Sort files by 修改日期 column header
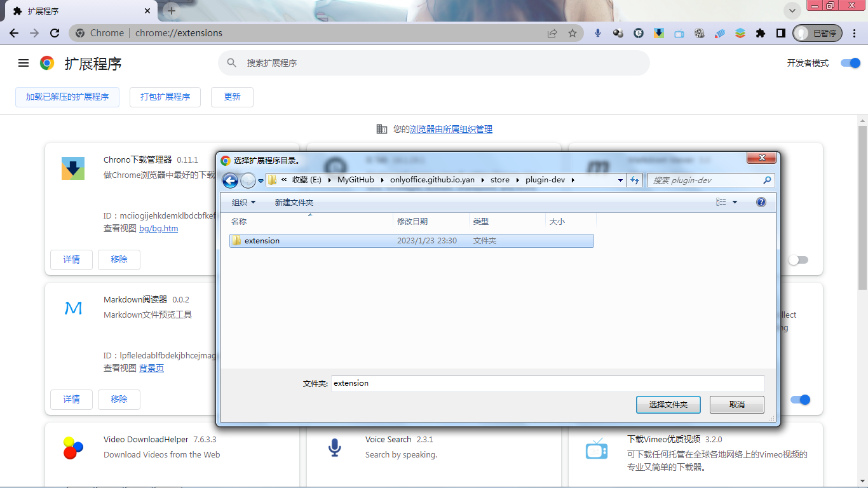Viewport: 868px width, 488px height. point(431,221)
